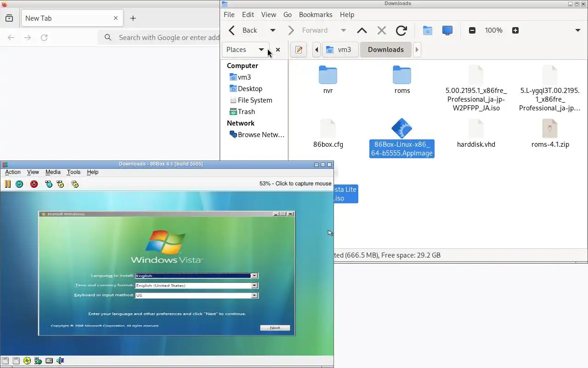Open the Computer toolbar icon
Viewport: 588px width, 368px height.
click(x=447, y=30)
